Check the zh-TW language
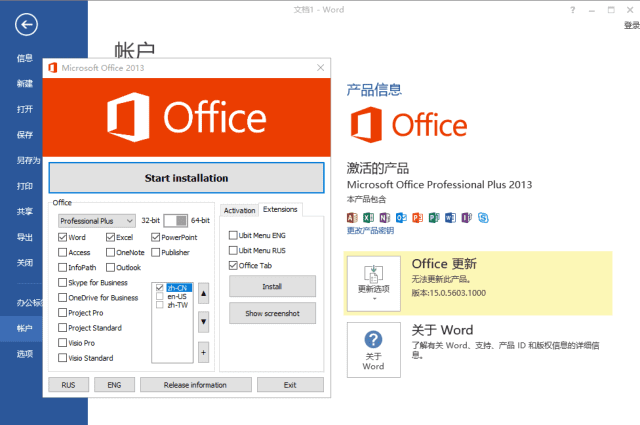The width and height of the screenshot is (640, 425). [x=160, y=305]
